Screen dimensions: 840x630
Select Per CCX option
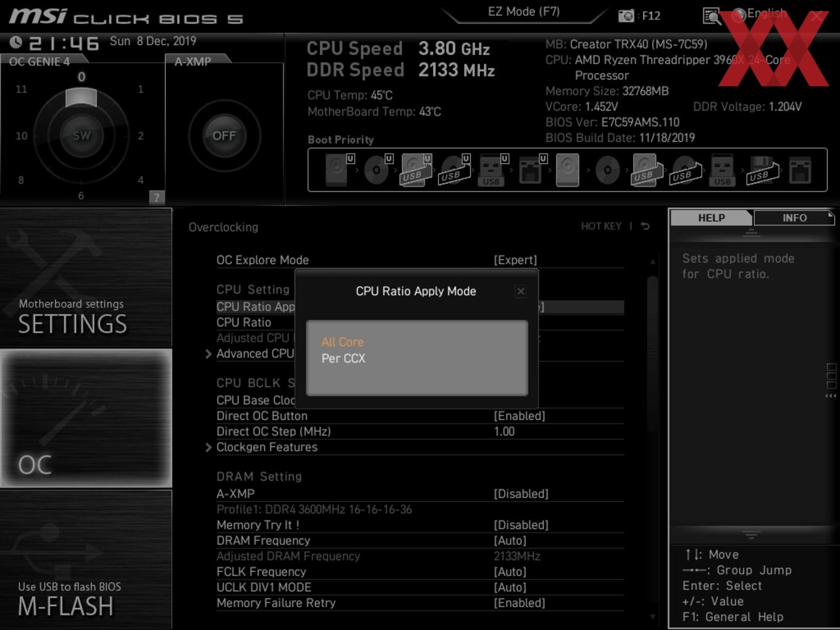tap(343, 358)
